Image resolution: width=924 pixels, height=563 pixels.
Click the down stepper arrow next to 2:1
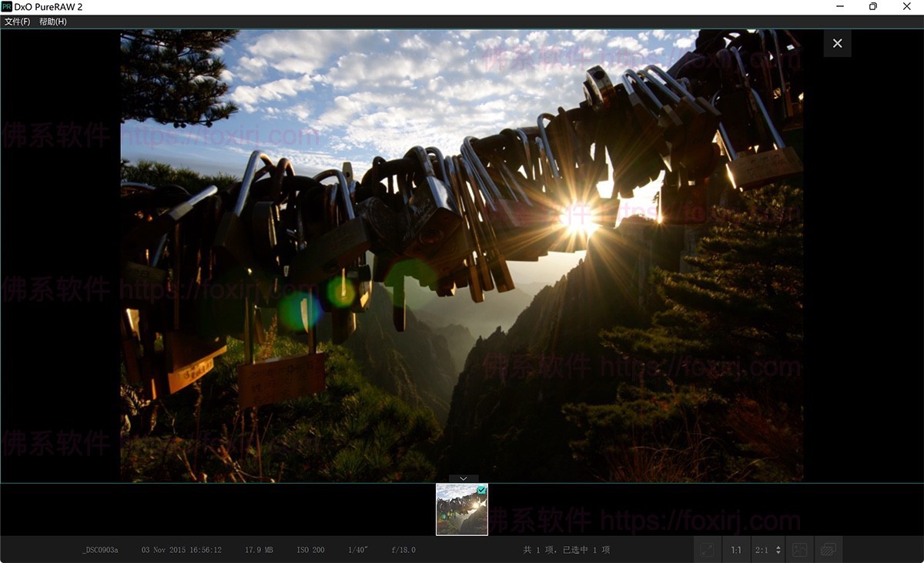[778, 553]
